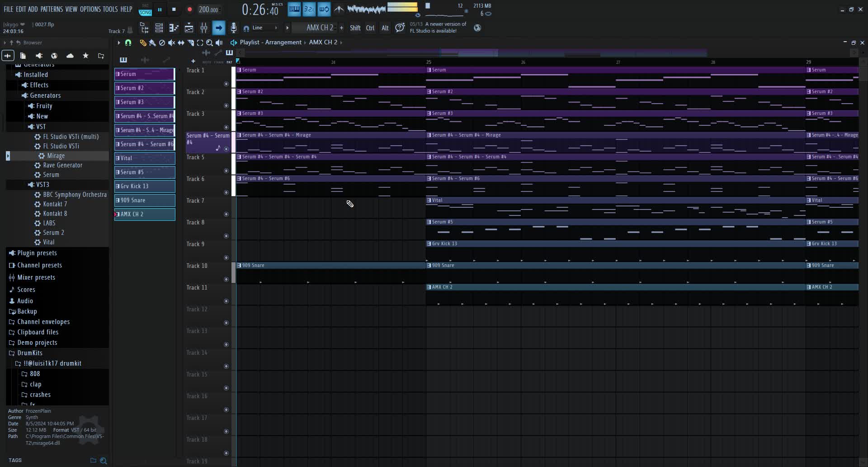This screenshot has width=868, height=467.
Task: Open the HELP menu
Action: [126, 9]
